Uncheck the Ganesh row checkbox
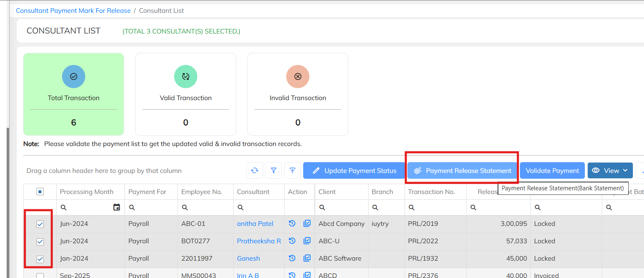Image resolution: width=644 pixels, height=278 pixels. click(40, 259)
